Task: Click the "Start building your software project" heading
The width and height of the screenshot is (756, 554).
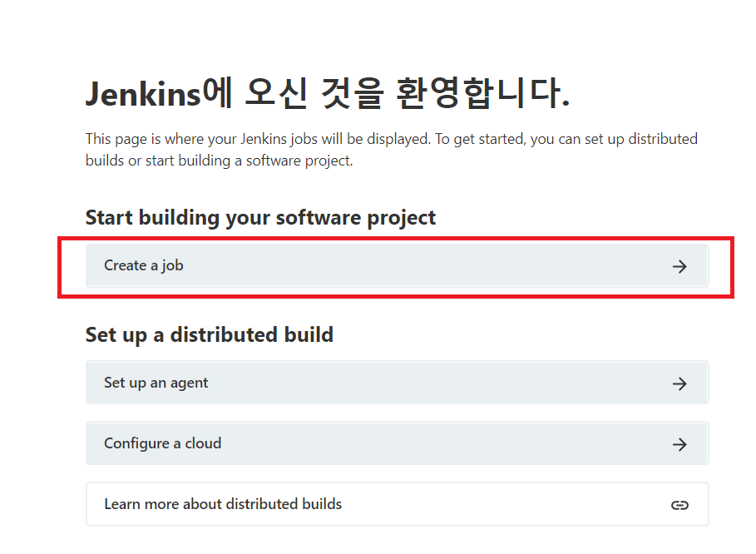Action: [x=260, y=218]
